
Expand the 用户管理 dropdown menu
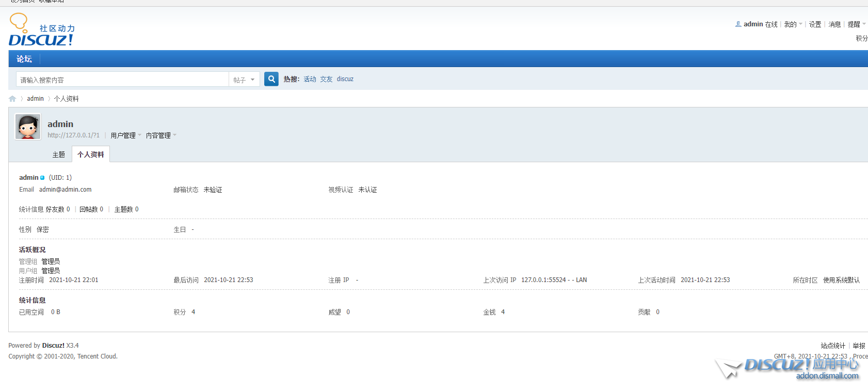click(126, 135)
